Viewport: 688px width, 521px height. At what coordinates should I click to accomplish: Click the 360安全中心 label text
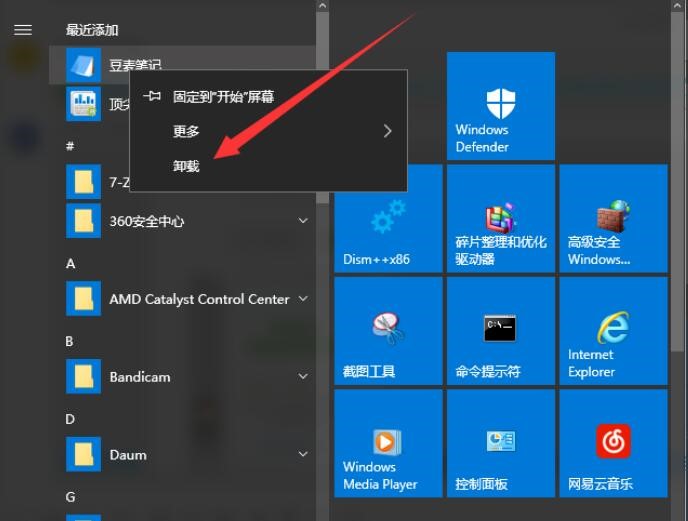147,221
